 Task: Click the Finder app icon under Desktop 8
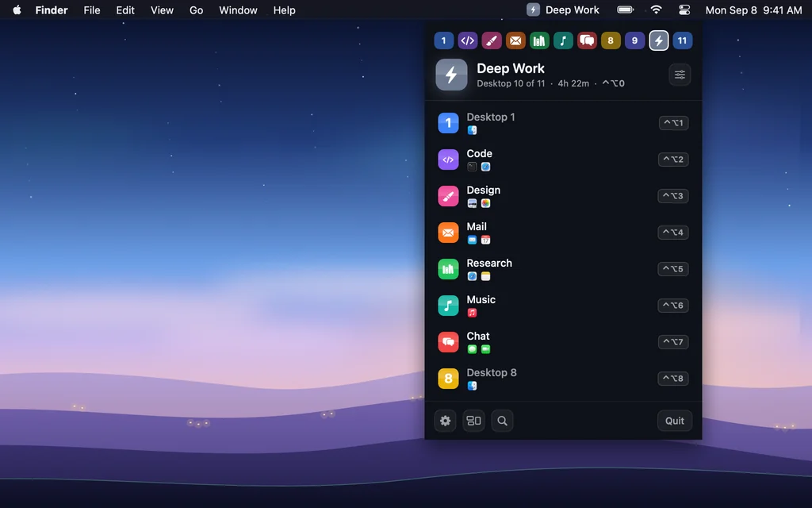(473, 386)
